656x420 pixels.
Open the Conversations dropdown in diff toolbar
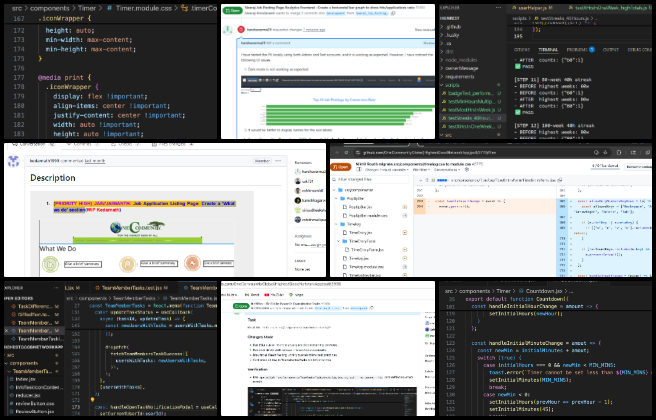point(447,170)
